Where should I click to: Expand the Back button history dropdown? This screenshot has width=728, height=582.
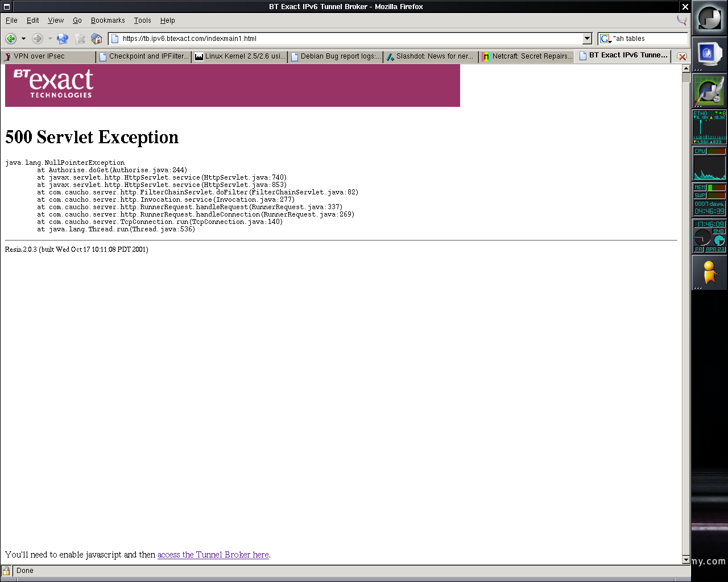tap(23, 39)
